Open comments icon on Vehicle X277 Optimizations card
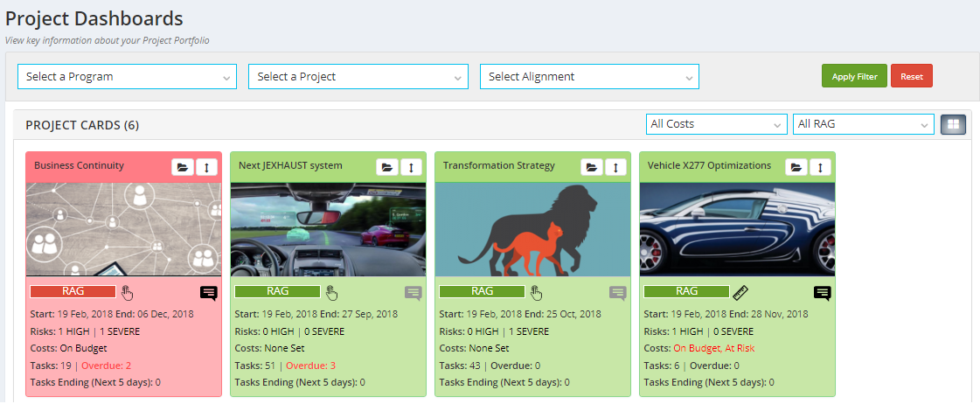This screenshot has height=404, width=980. (822, 293)
